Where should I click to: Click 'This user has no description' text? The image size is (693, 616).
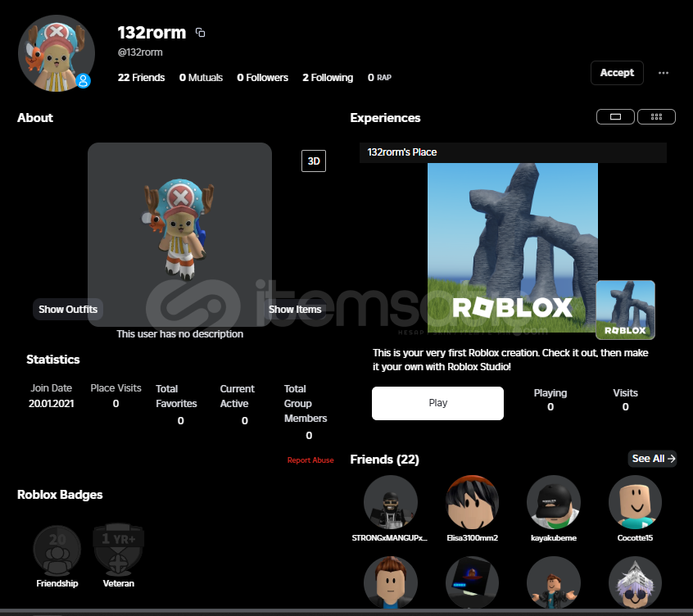pyautogui.click(x=180, y=334)
